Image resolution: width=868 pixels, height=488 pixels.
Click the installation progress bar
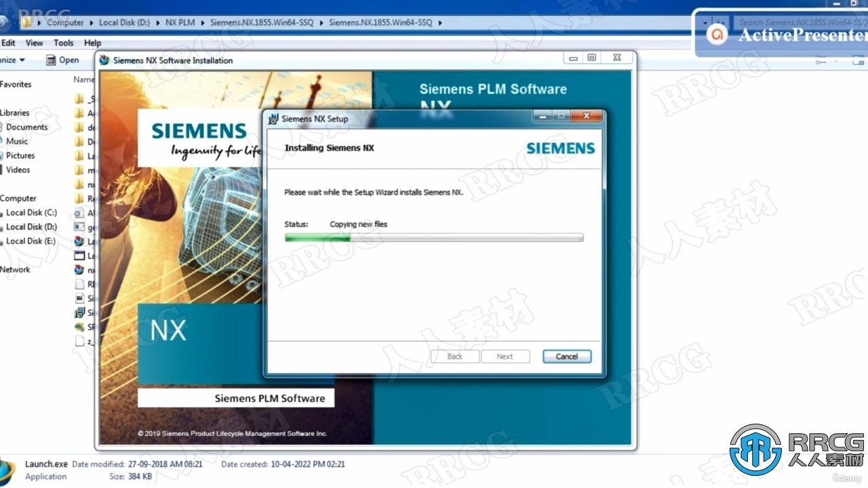pyautogui.click(x=434, y=238)
